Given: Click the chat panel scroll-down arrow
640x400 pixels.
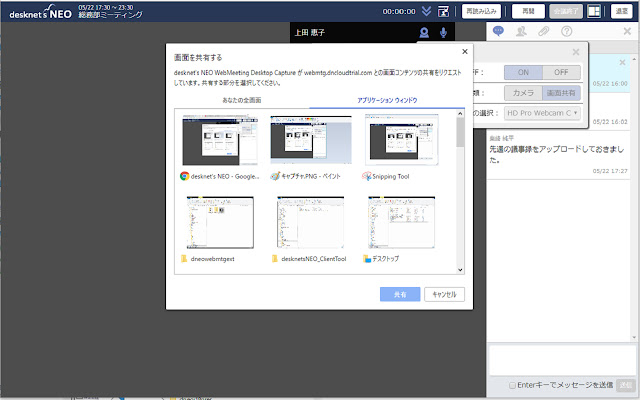Looking at the screenshot, I should [635, 338].
